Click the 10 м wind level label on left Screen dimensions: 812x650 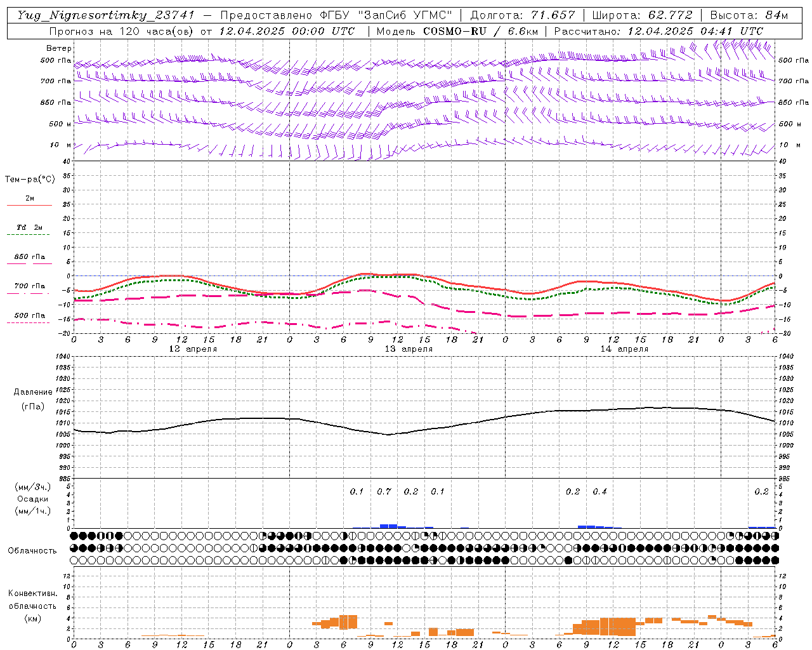(61, 145)
